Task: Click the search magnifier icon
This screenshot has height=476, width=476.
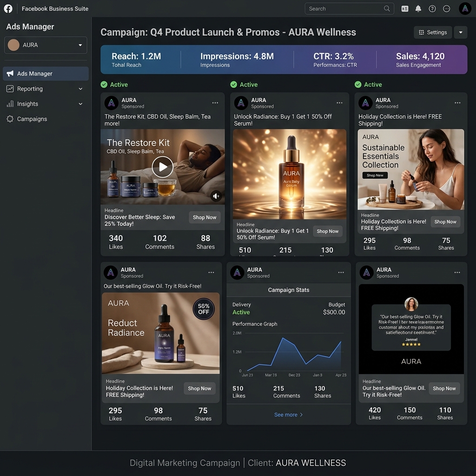Action: coord(386,8)
